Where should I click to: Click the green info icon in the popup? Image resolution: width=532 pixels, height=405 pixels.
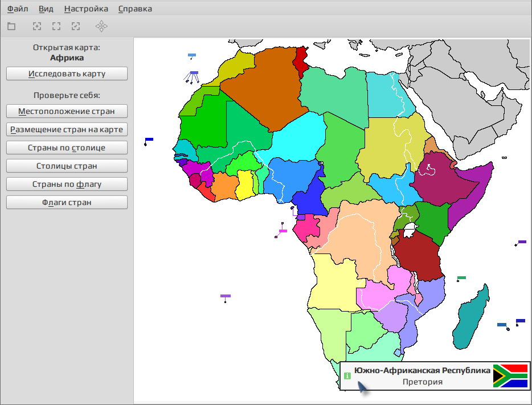[x=347, y=376]
